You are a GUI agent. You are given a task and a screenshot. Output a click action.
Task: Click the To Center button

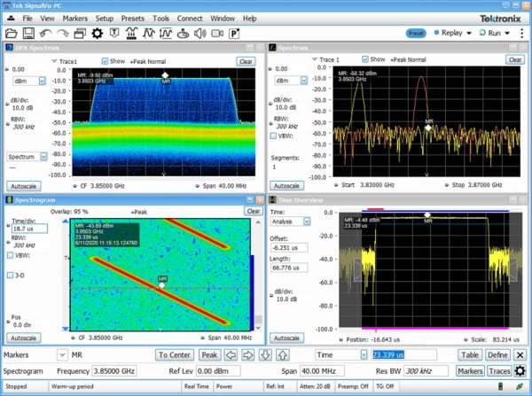[175, 354]
